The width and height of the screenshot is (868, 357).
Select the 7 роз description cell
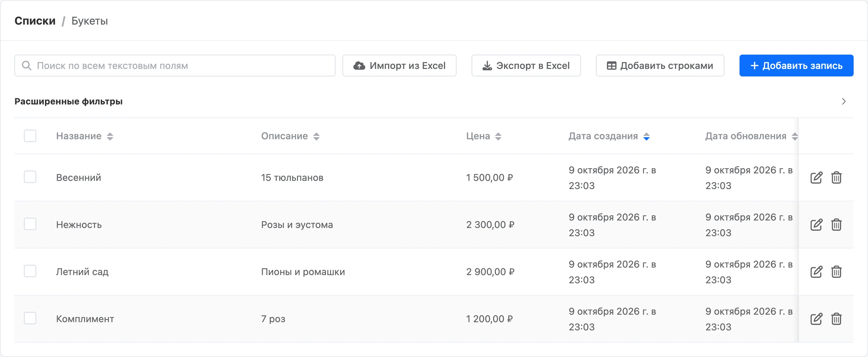pos(273,319)
